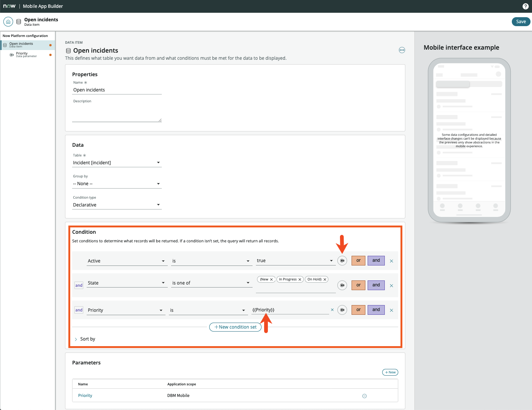Open the help question mark icon
532x410 pixels.
525,6
